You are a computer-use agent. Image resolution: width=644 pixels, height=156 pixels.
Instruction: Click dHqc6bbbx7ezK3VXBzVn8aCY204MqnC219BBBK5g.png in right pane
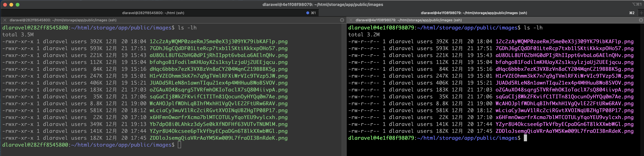(x=564, y=69)
